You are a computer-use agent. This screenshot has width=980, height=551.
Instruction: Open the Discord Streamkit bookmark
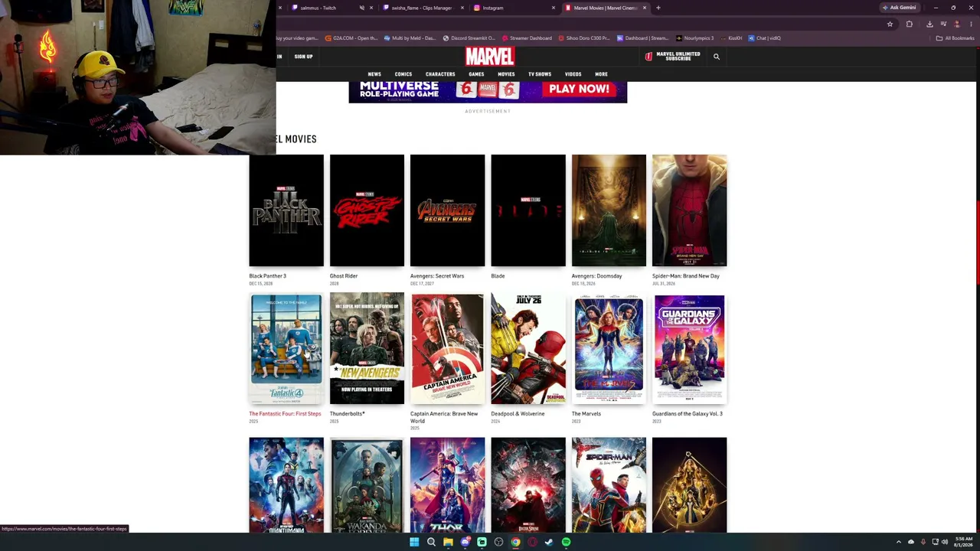click(x=469, y=38)
